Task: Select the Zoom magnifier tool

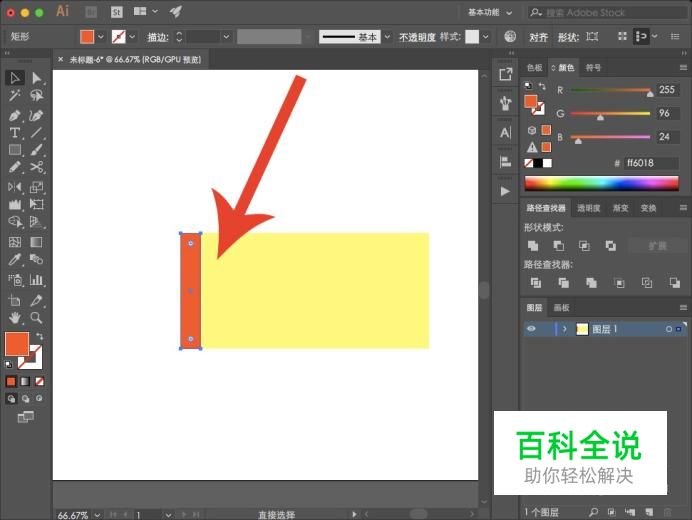Action: 37,318
